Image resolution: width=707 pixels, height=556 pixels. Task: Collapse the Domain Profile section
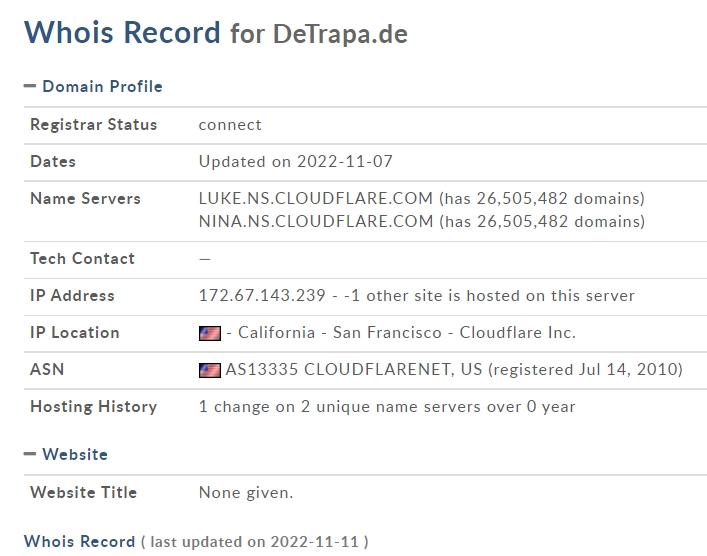point(30,86)
